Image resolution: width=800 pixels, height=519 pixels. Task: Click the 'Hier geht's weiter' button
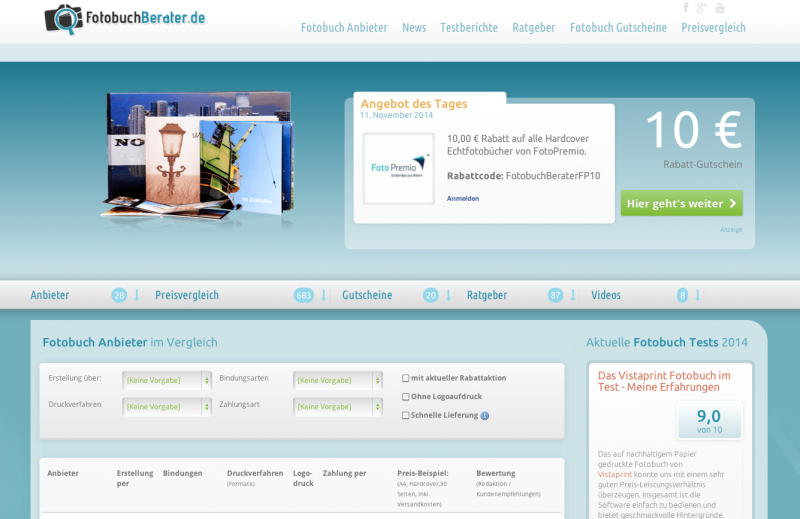point(681,203)
